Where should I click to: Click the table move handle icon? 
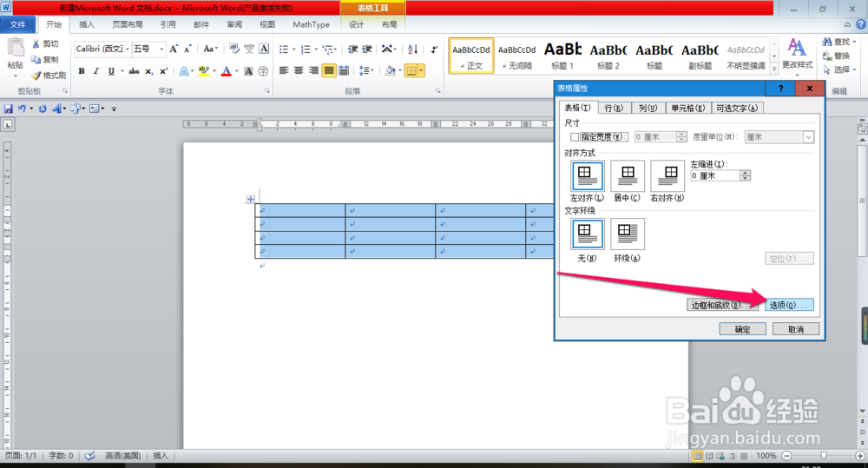click(250, 199)
